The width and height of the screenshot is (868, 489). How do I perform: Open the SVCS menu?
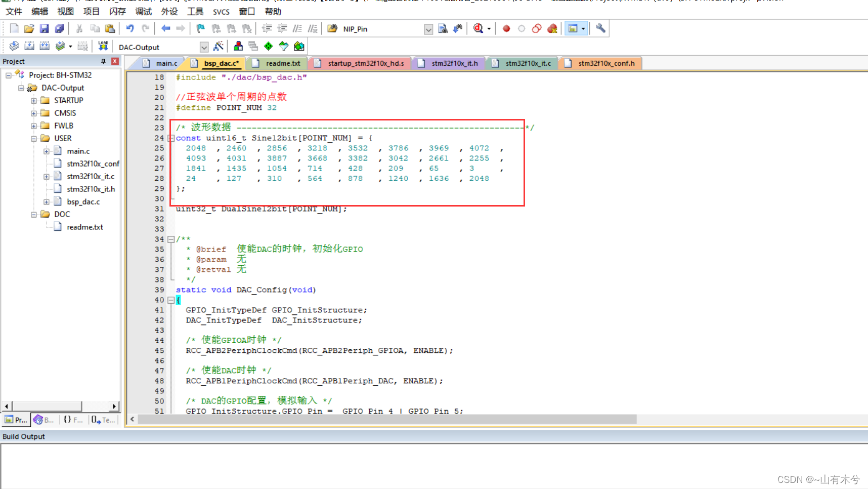[x=221, y=11]
